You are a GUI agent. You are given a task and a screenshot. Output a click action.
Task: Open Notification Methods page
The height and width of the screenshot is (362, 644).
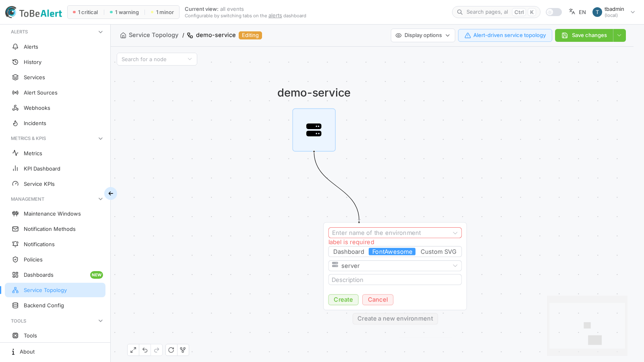point(55,229)
